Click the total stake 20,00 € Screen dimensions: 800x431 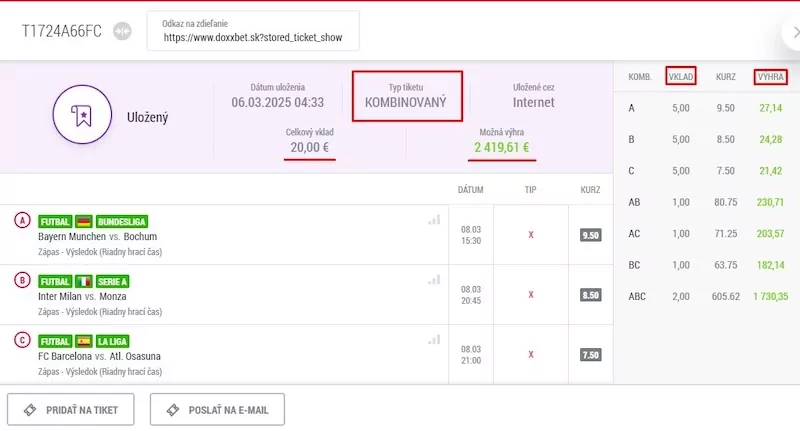point(310,147)
